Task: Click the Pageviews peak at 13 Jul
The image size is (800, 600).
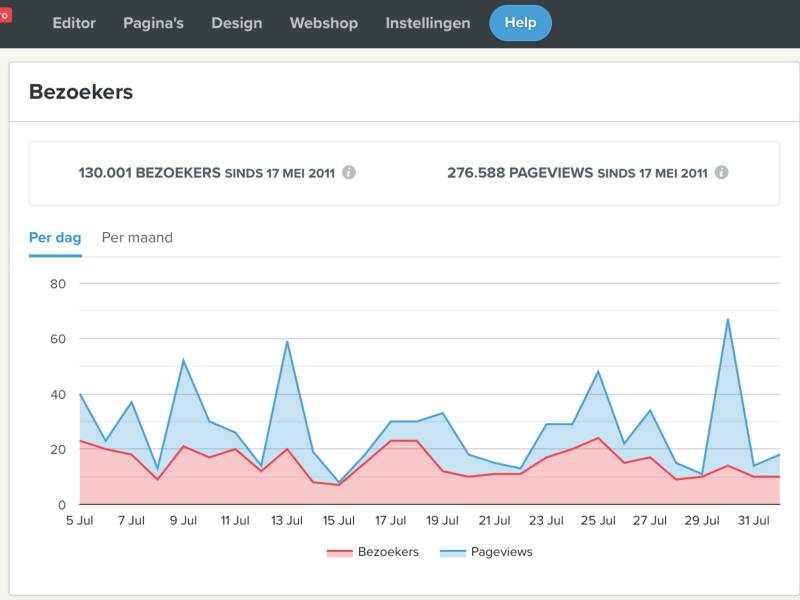Action: point(287,342)
